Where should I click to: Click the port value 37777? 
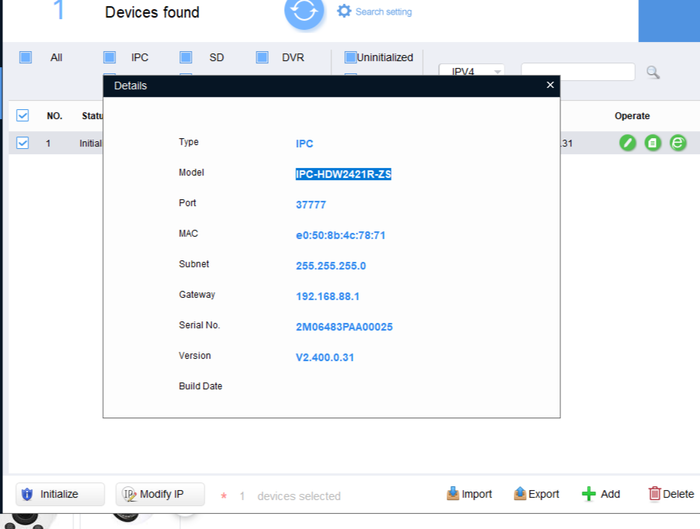[x=311, y=205]
